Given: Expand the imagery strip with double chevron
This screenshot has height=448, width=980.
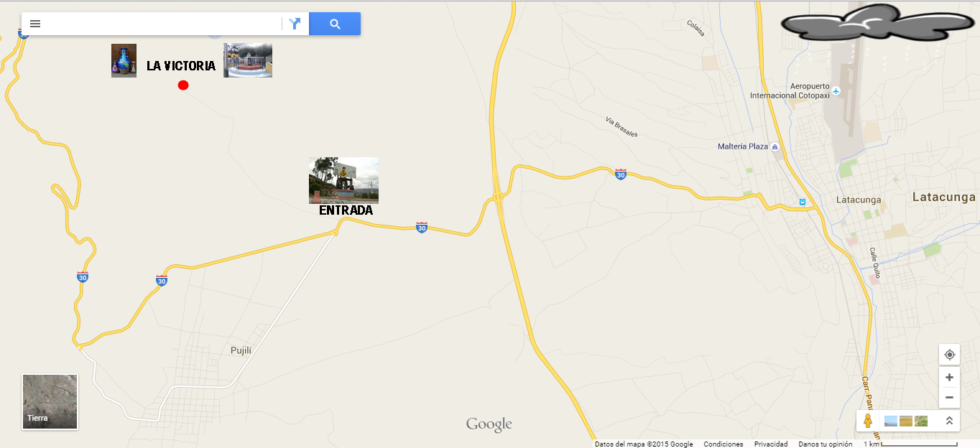Looking at the screenshot, I should tap(948, 421).
